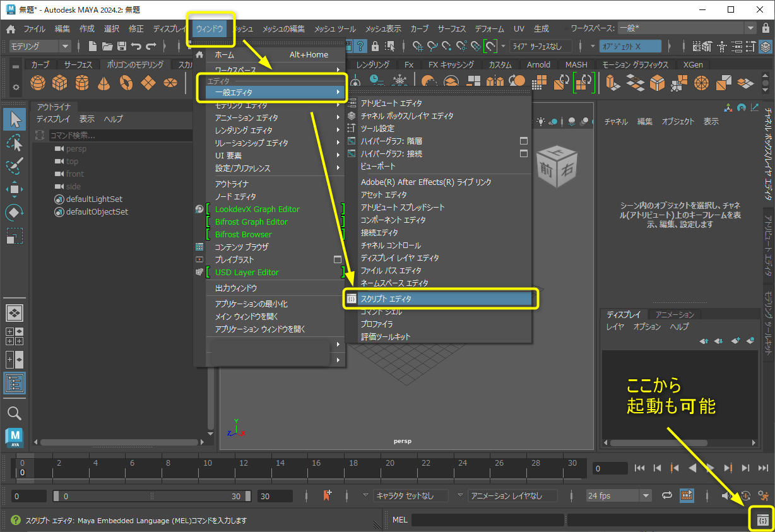775x532 pixels.
Task: Toggle snap to point magnet icon
Action: pos(447,46)
